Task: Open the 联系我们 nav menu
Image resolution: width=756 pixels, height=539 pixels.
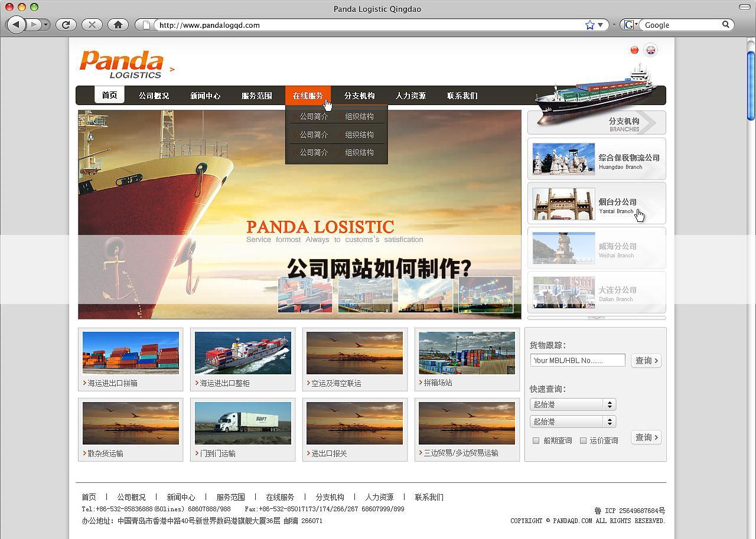Action: coord(462,96)
